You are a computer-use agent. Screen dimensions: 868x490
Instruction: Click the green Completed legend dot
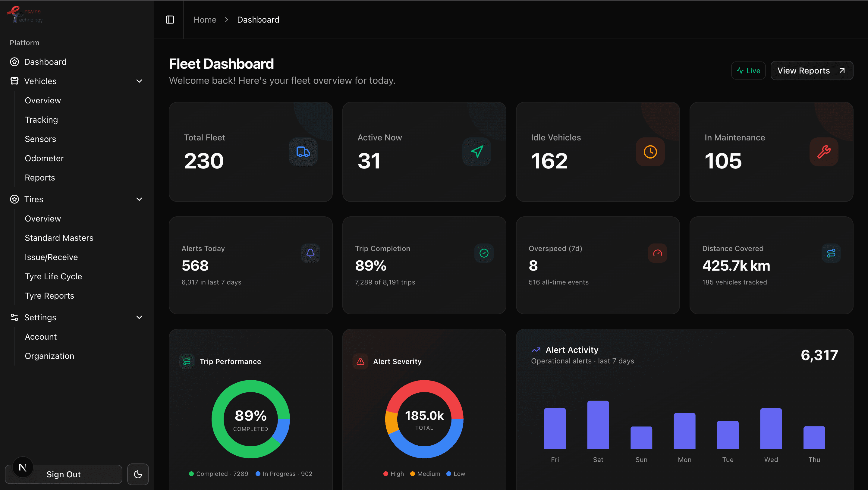tap(191, 473)
